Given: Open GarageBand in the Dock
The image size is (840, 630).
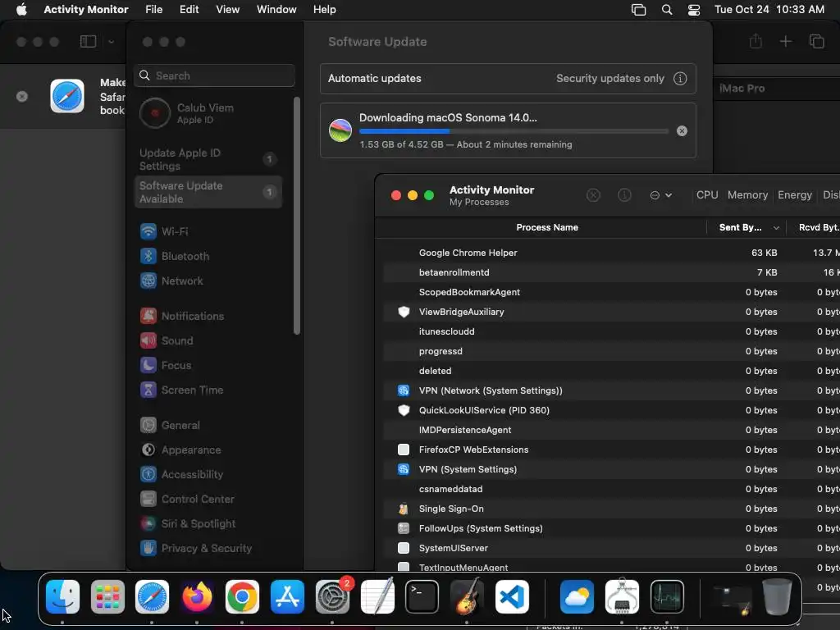Looking at the screenshot, I should (467, 596).
